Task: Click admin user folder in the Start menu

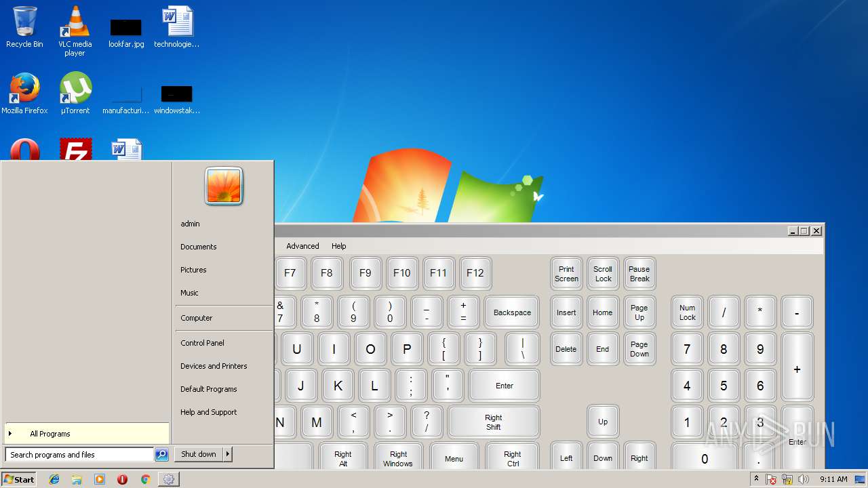Action: tap(224, 224)
